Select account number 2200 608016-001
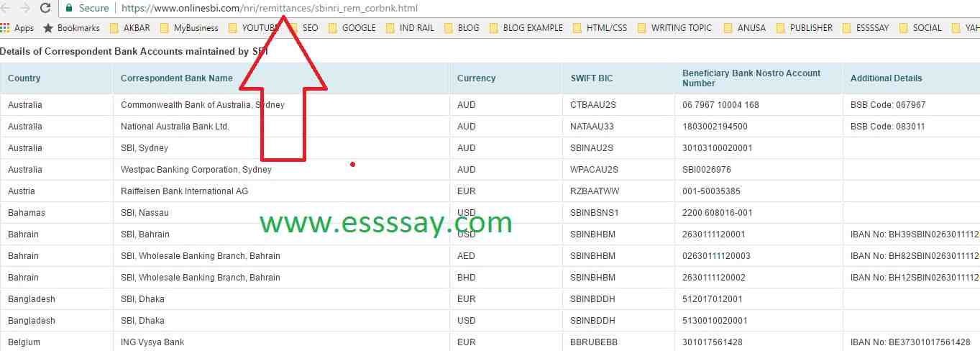Image resolution: width=980 pixels, height=351 pixels. pos(718,213)
